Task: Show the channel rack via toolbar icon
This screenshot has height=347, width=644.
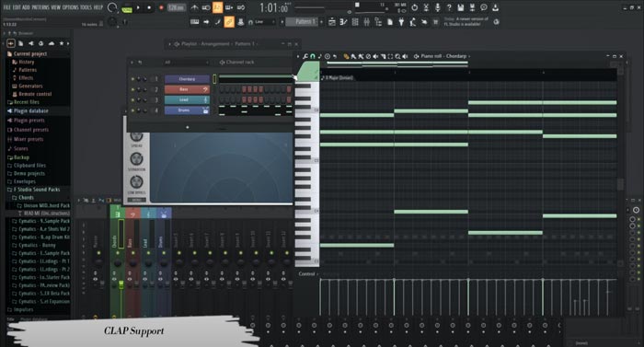Action: tap(355, 22)
